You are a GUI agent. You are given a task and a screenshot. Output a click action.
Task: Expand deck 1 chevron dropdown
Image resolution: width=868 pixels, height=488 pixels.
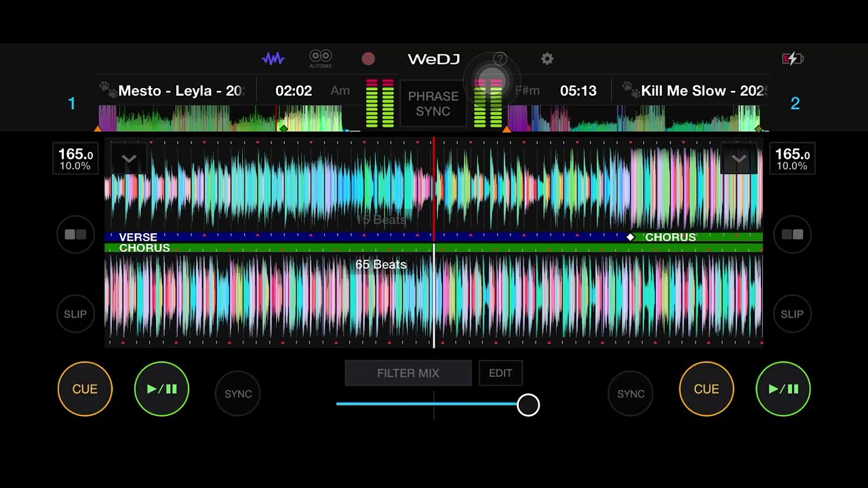pyautogui.click(x=129, y=159)
